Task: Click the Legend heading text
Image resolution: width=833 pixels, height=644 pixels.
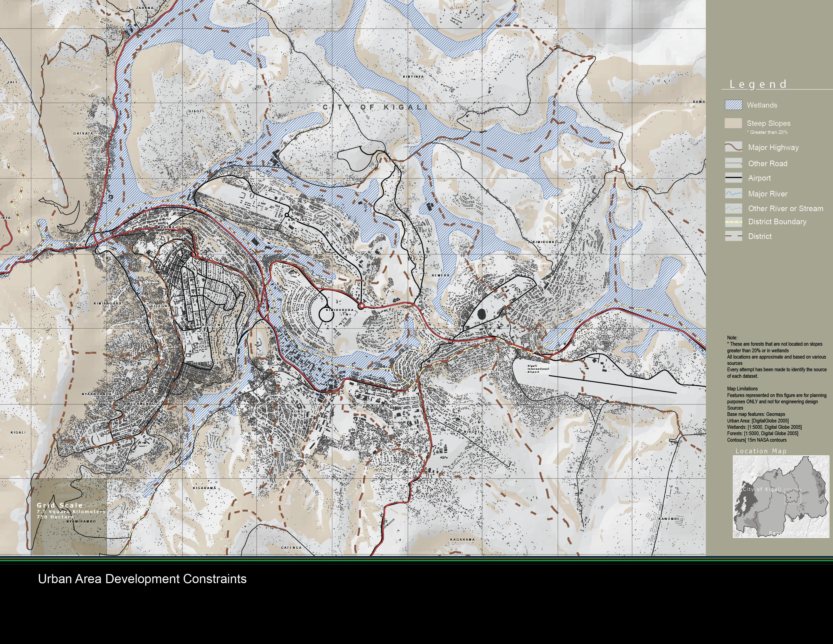Action: coord(758,84)
